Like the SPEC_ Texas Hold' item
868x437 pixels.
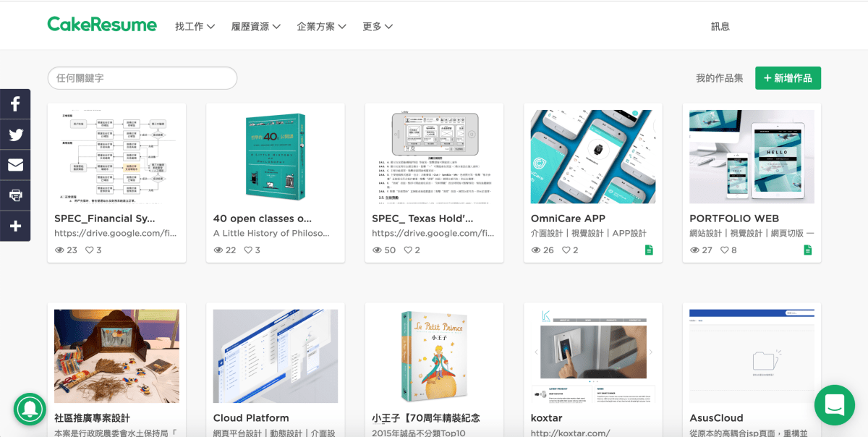408,250
